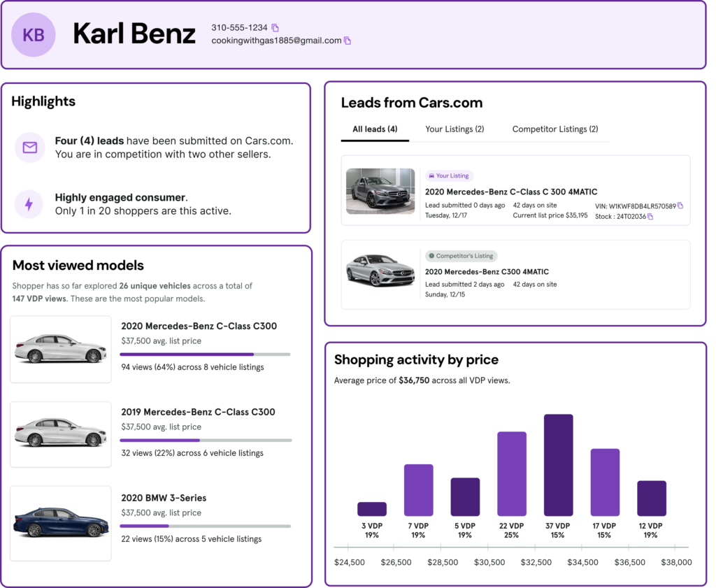The image size is (716, 588).
Task: Open the 2020 Mercedes-Benz C-Class C 300 4MATIC lead
Action: (x=515, y=190)
